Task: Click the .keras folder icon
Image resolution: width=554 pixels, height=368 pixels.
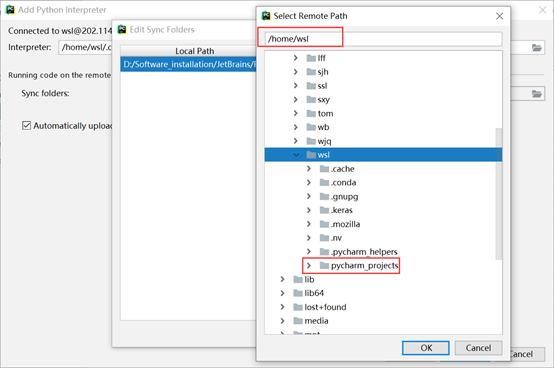Action: [x=324, y=210]
